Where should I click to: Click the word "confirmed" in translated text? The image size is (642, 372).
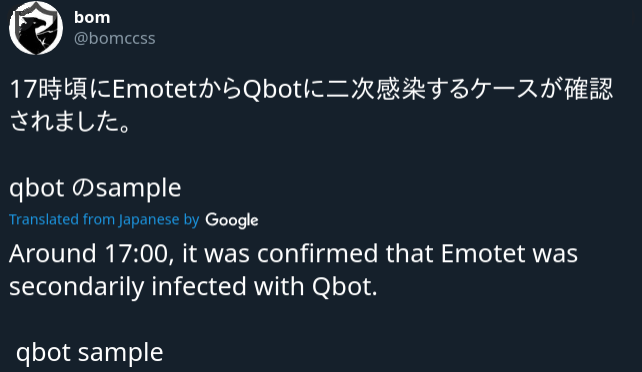click(x=317, y=253)
